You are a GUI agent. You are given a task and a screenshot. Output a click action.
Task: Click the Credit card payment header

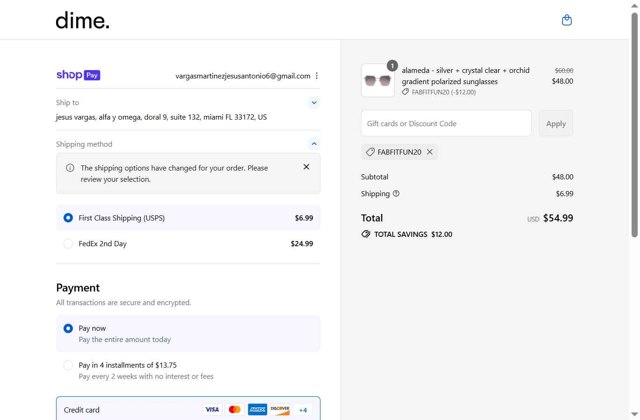188,409
